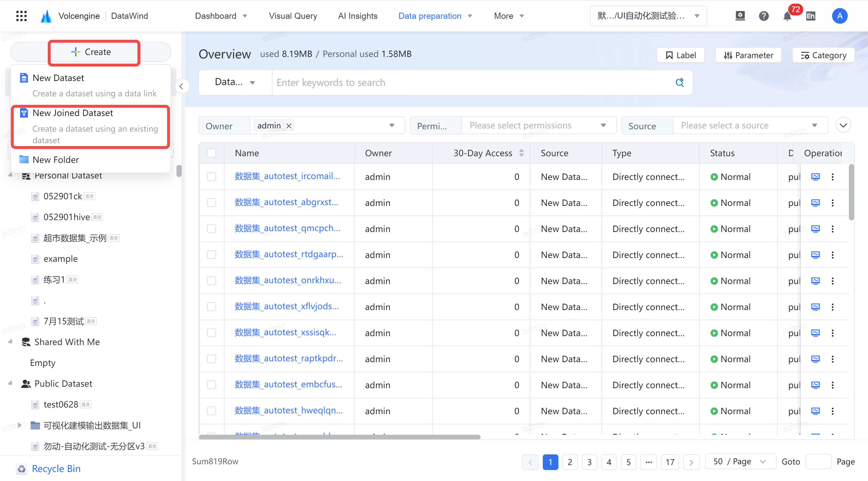868x481 pixels.
Task: Open more options for 数据集_autotest_xflvjods row
Action: pos(833,307)
